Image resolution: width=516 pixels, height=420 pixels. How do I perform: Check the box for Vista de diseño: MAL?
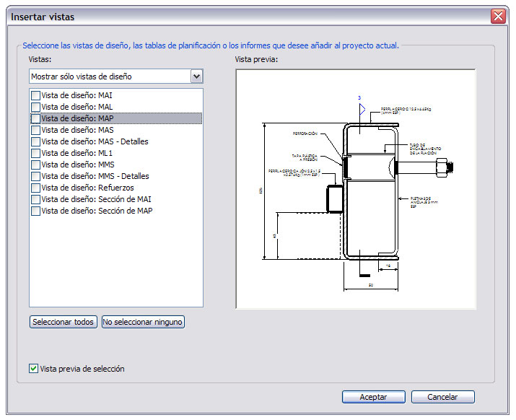[x=35, y=107]
